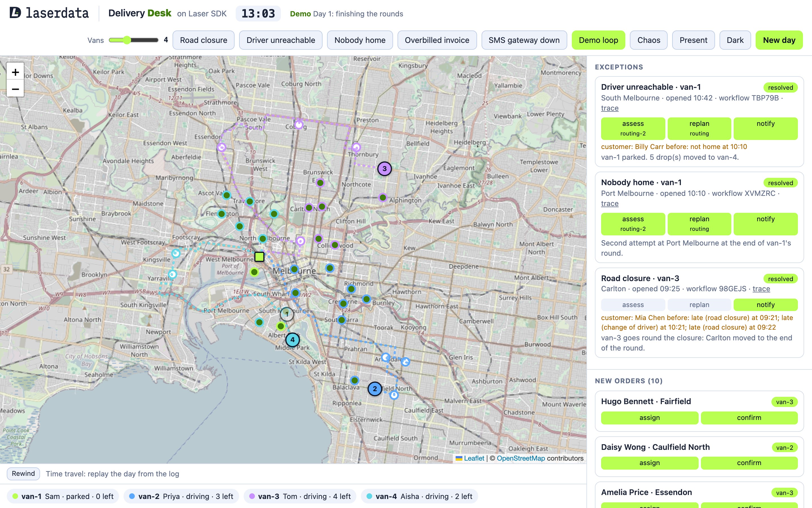Click van-3 badge on Hugo Bennett order
Image resolution: width=812 pixels, height=508 pixels.
784,402
